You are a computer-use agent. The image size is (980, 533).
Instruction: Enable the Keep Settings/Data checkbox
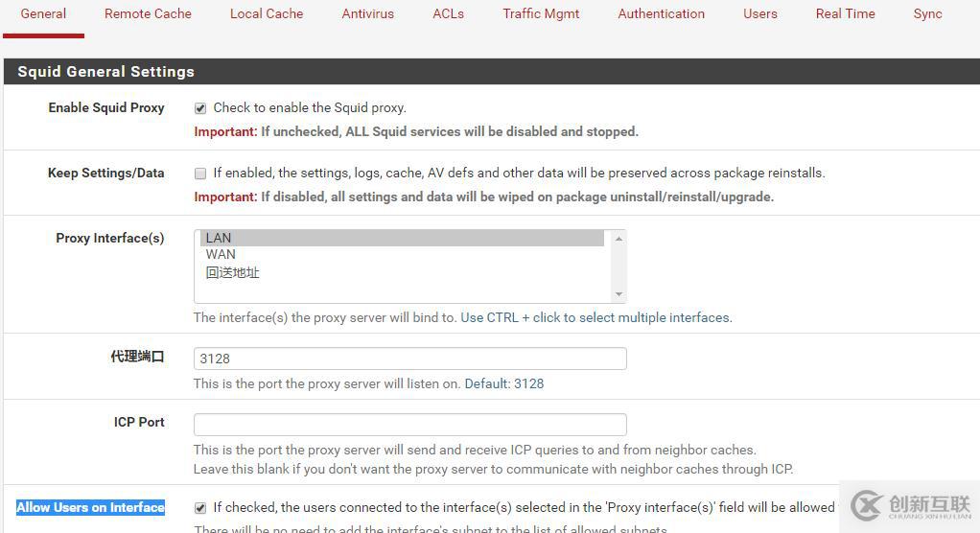200,174
